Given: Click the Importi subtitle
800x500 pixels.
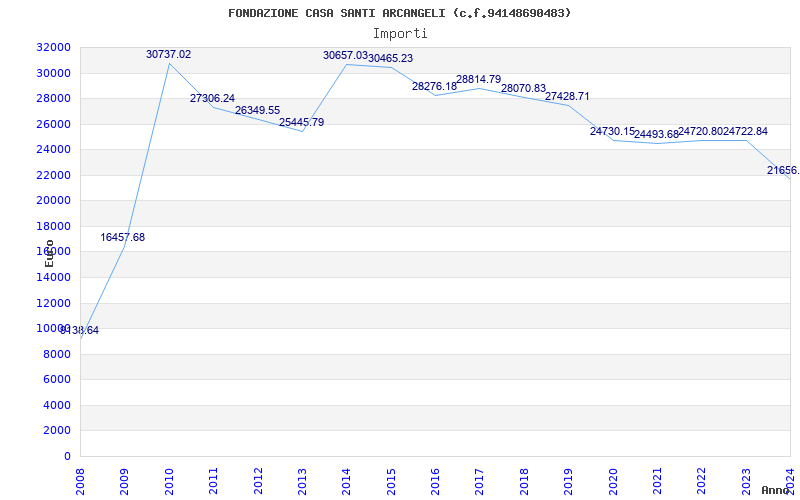Looking at the screenshot, I should coord(400,34).
